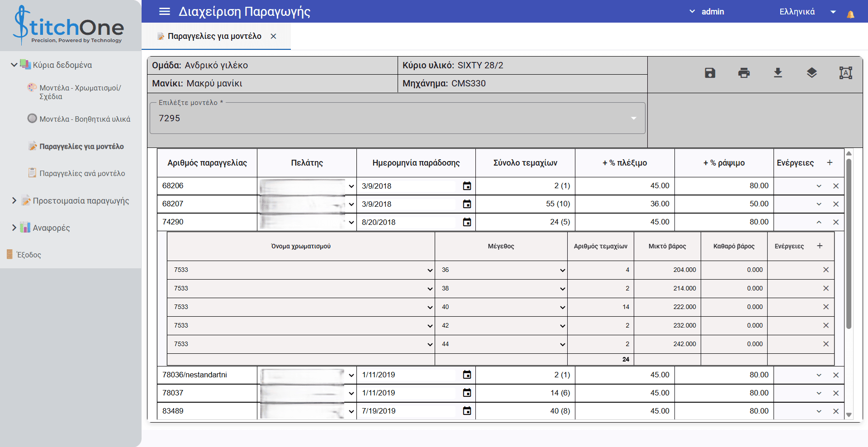
Task: Add a new order row
Action: (x=830, y=162)
